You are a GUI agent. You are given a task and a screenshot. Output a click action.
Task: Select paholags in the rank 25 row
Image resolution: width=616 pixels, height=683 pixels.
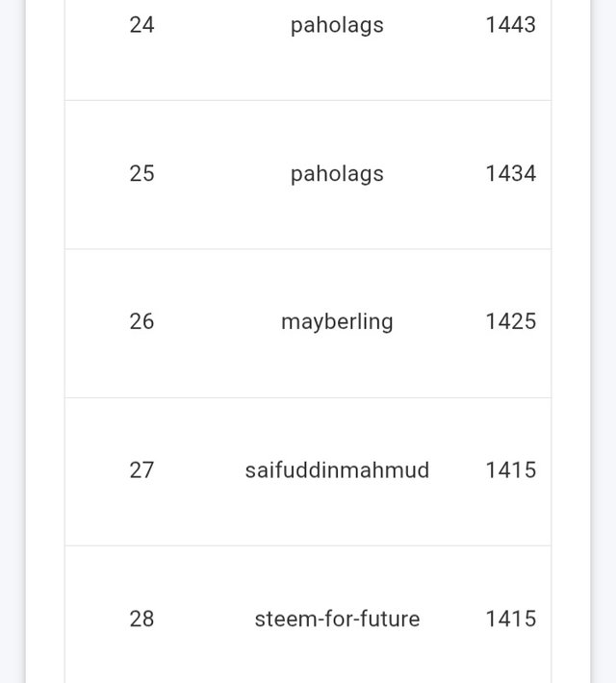coord(337,174)
